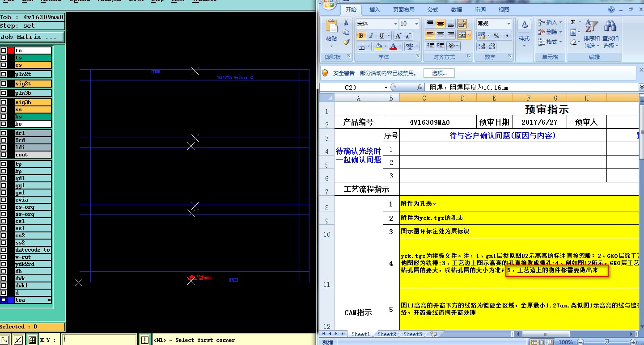Toggle Bold formatting
Screen dimensions: 644x345
click(361, 36)
